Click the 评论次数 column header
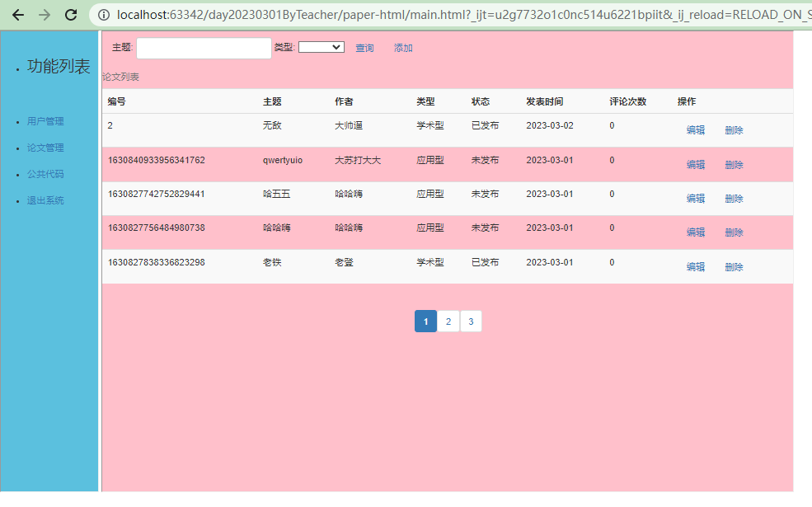The image size is (812, 507). (627, 101)
